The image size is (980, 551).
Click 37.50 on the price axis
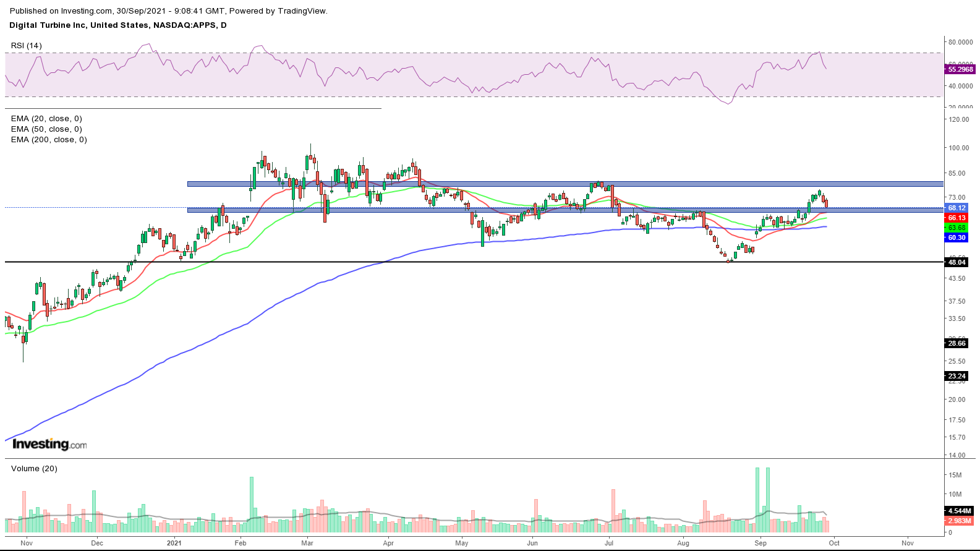click(x=957, y=301)
